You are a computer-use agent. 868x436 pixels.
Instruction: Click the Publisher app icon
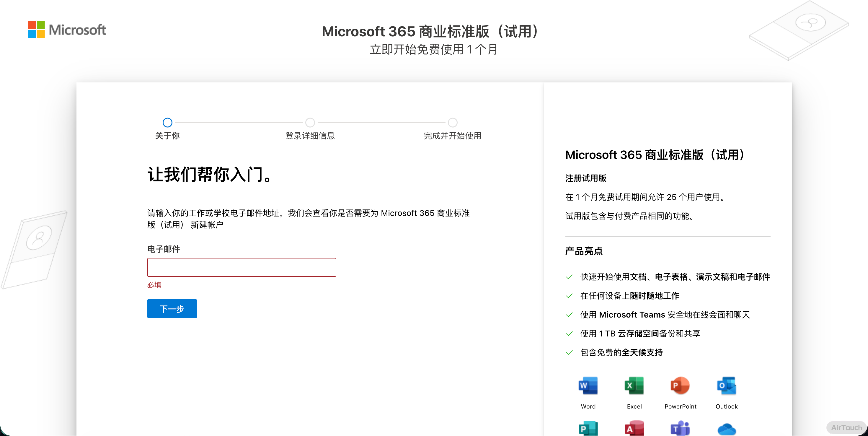coord(588,429)
